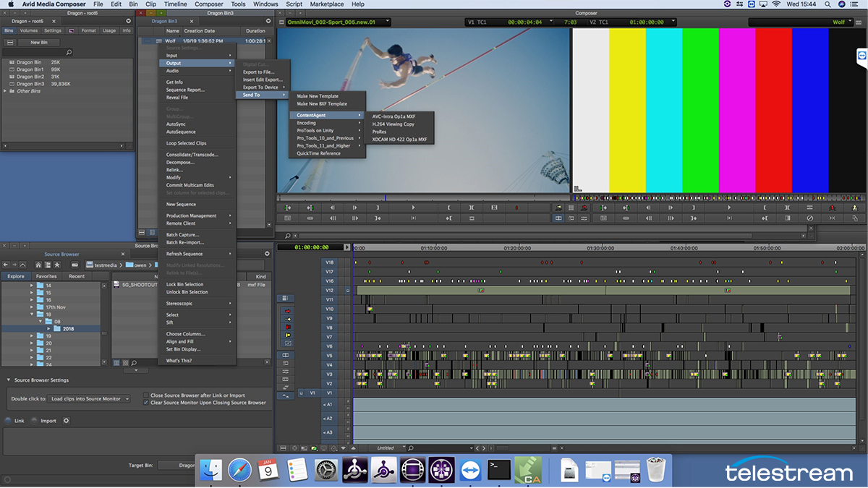Image resolution: width=868 pixels, height=488 pixels.
Task: Open the Recent tab in Source Browser
Action: (77, 276)
